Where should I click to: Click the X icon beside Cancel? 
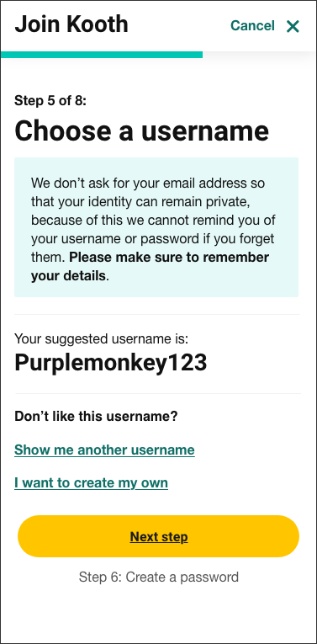tap(293, 27)
